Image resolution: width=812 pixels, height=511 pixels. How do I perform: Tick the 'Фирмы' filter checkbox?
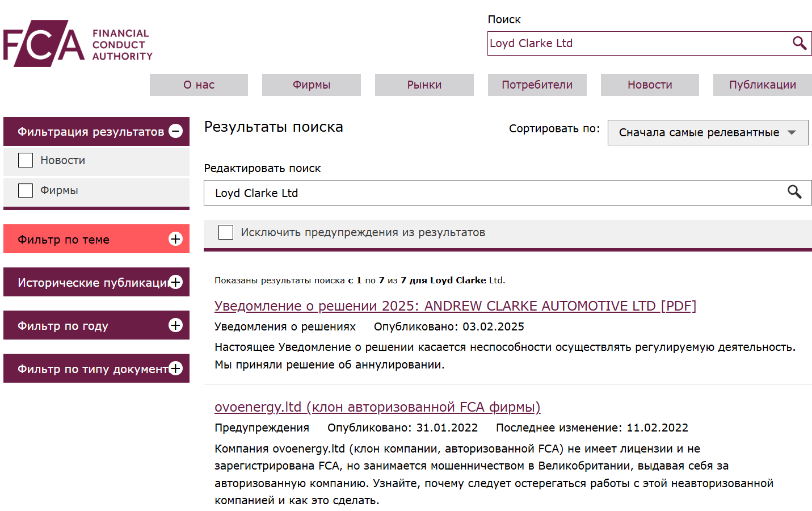pyautogui.click(x=26, y=191)
